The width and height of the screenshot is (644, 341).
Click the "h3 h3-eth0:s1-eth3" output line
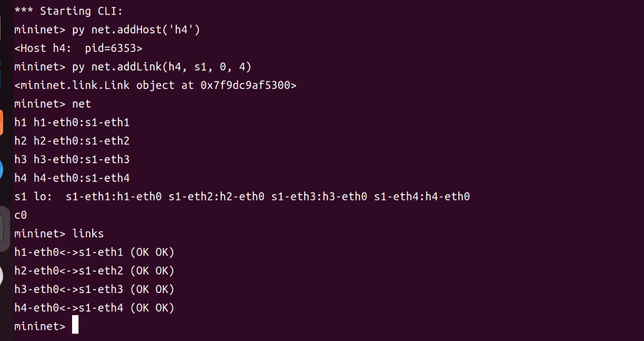click(72, 159)
